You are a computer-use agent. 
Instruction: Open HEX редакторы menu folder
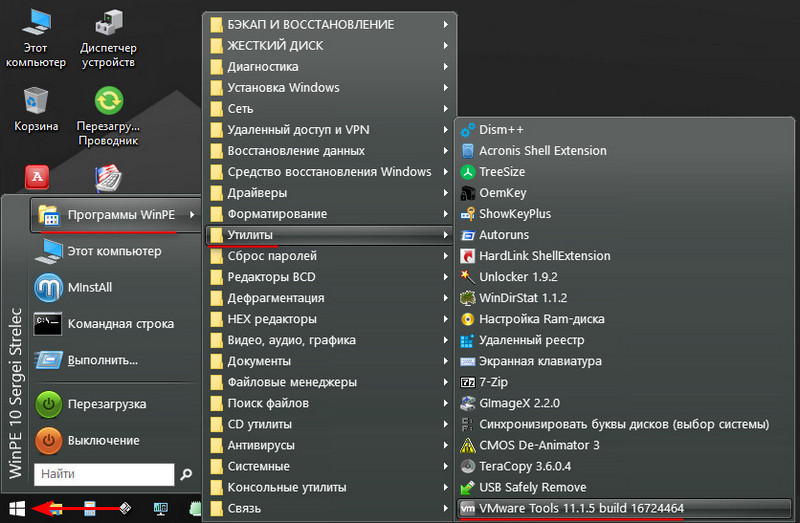click(330, 319)
